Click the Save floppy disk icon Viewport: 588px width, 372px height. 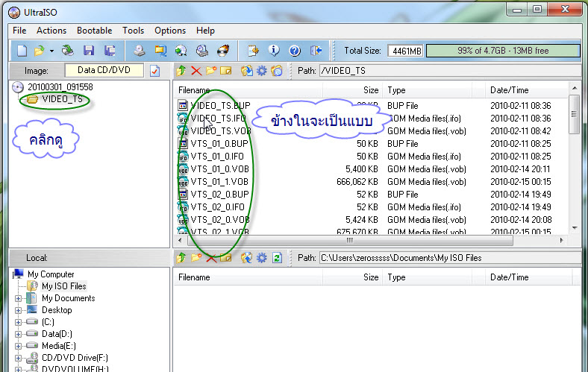click(x=89, y=51)
